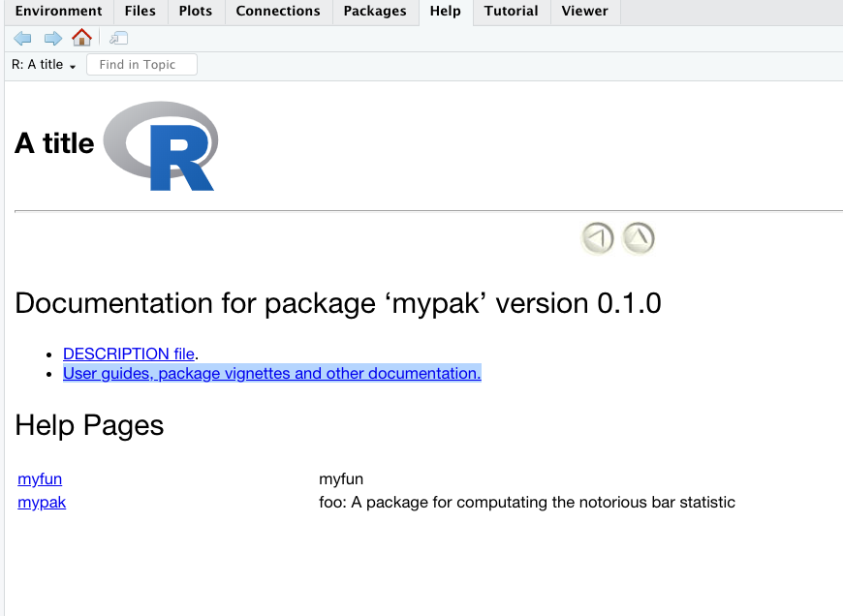
Task: Switch to the Packages tab
Action: tap(375, 12)
